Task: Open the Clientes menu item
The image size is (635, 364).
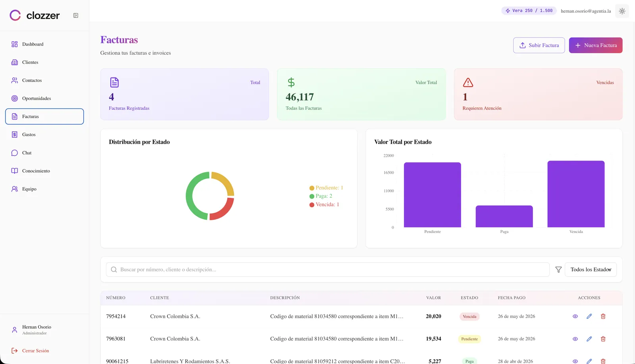Action: [44, 62]
